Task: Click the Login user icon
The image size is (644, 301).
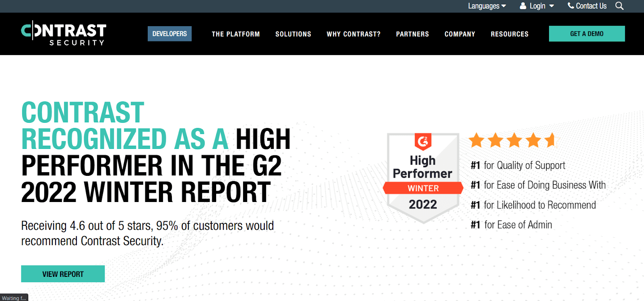Action: [523, 6]
